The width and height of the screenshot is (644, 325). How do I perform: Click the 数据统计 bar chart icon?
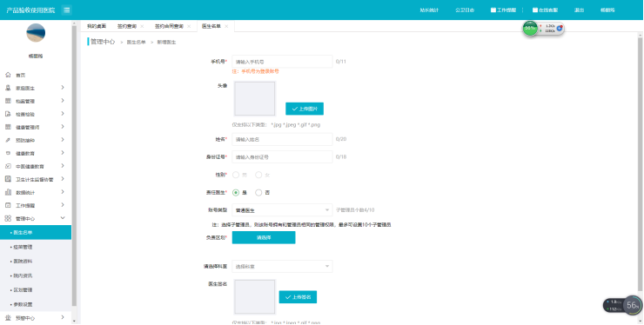point(8,192)
